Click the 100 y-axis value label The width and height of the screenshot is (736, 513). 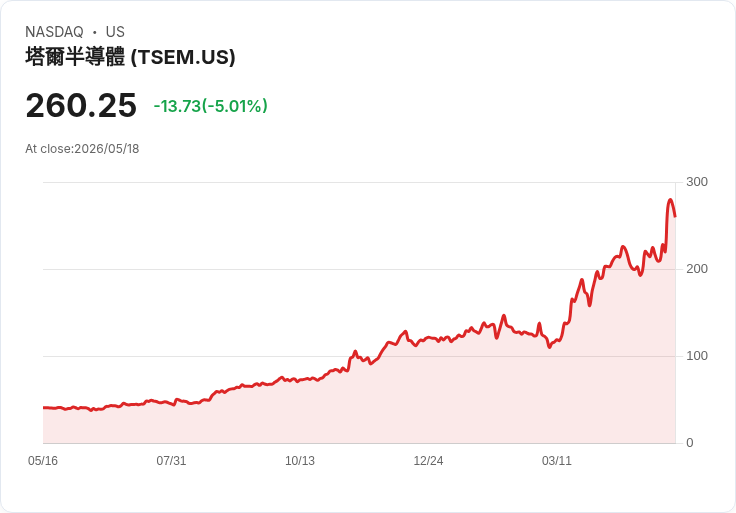697,356
